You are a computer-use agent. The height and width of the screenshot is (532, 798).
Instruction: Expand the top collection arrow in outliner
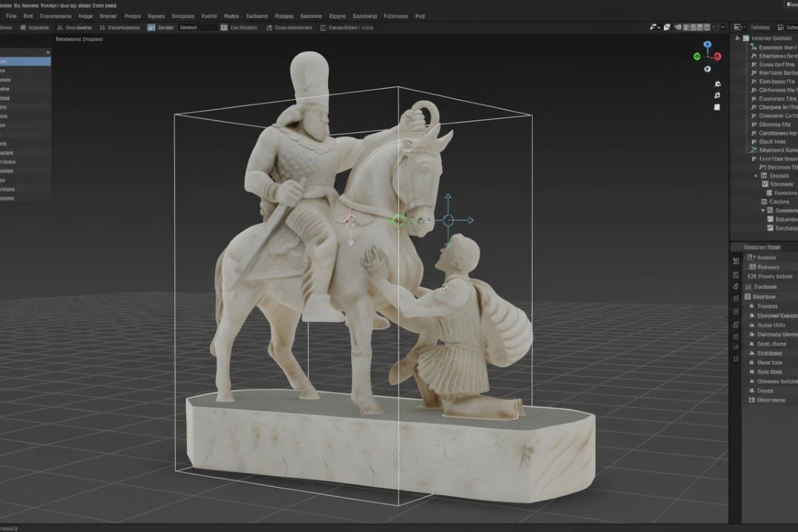tap(737, 38)
